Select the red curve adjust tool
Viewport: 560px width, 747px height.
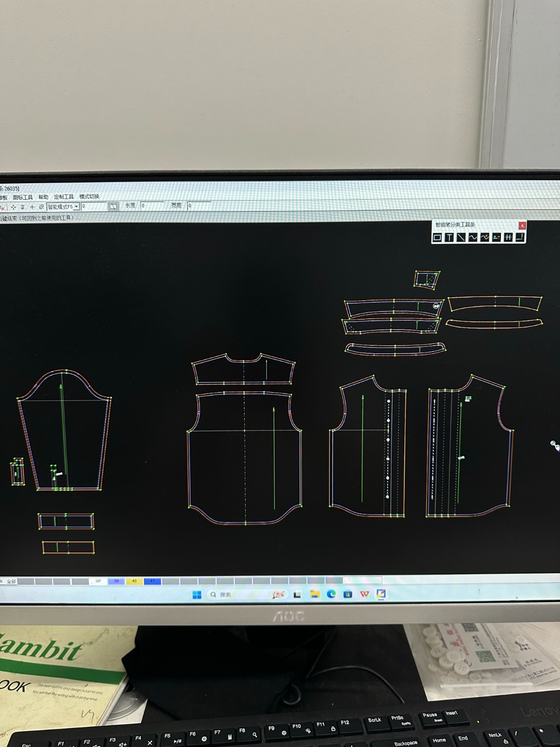click(485, 238)
